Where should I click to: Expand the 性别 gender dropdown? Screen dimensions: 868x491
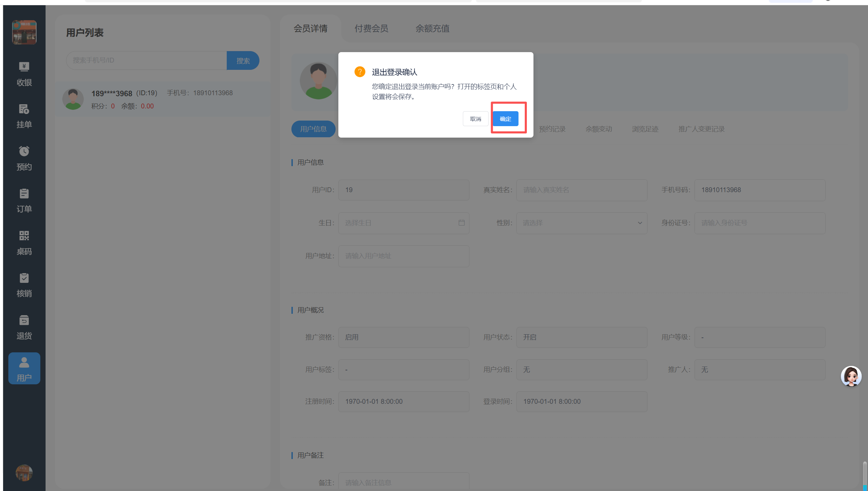[x=581, y=223]
